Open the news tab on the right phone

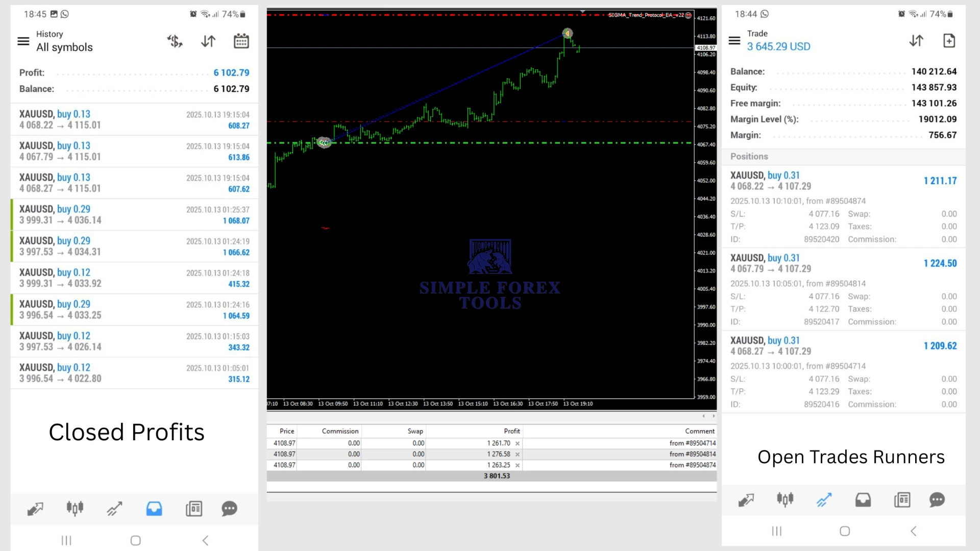point(902,500)
